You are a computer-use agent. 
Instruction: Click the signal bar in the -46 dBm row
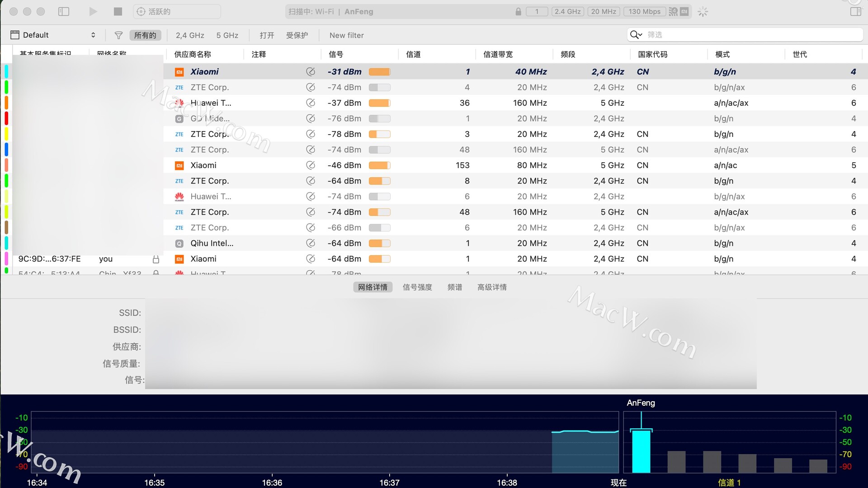coord(379,165)
